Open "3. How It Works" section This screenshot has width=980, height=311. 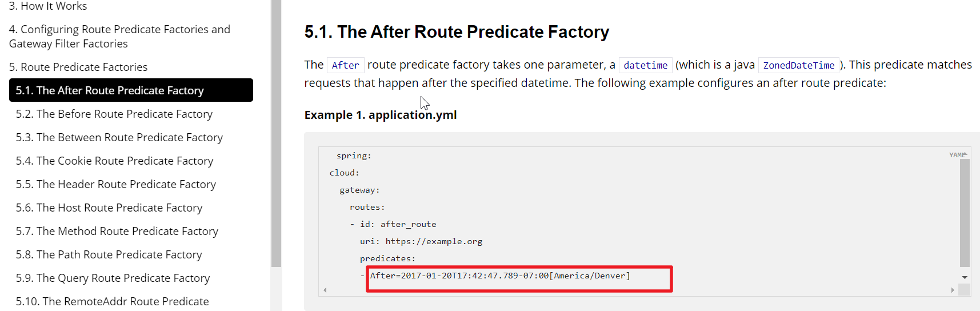pyautogui.click(x=48, y=6)
